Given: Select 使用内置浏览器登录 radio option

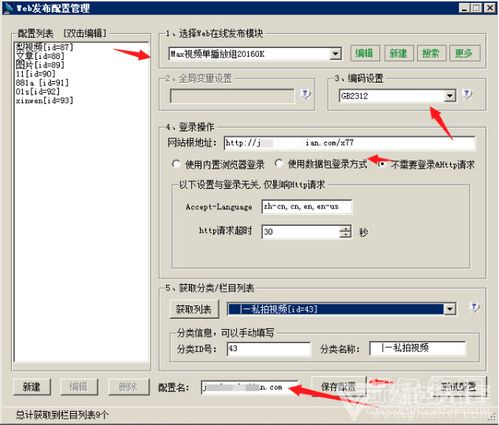Looking at the screenshot, I should pyautogui.click(x=176, y=164).
